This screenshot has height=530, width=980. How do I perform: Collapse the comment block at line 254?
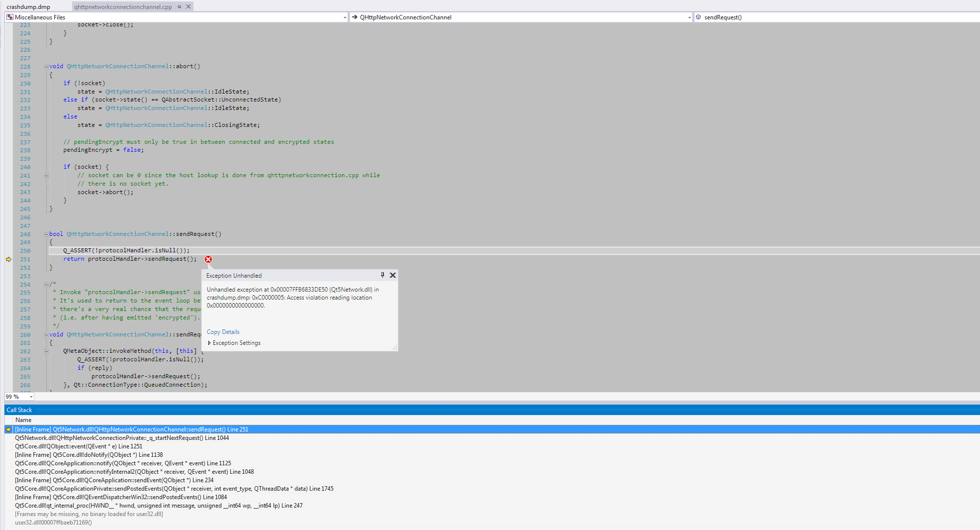46,285
